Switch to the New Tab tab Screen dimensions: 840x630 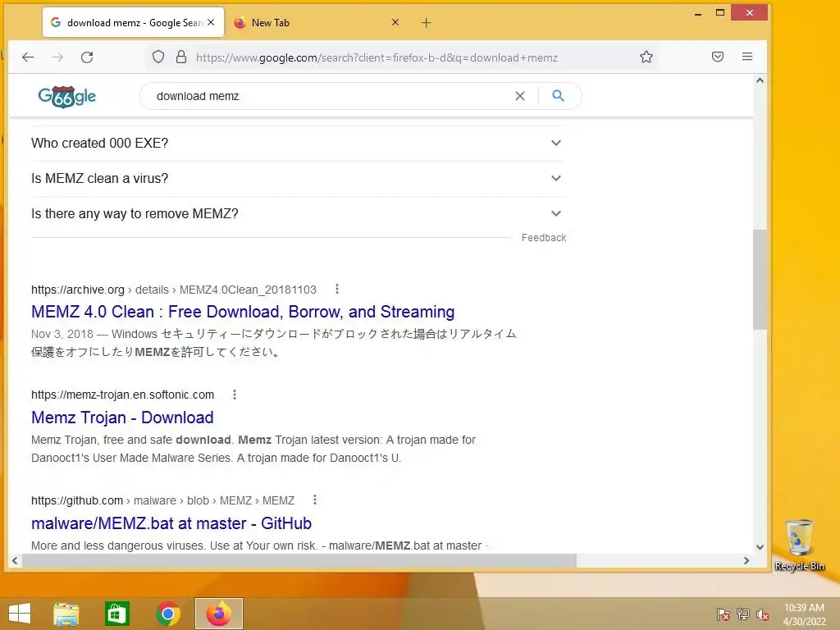(x=316, y=22)
